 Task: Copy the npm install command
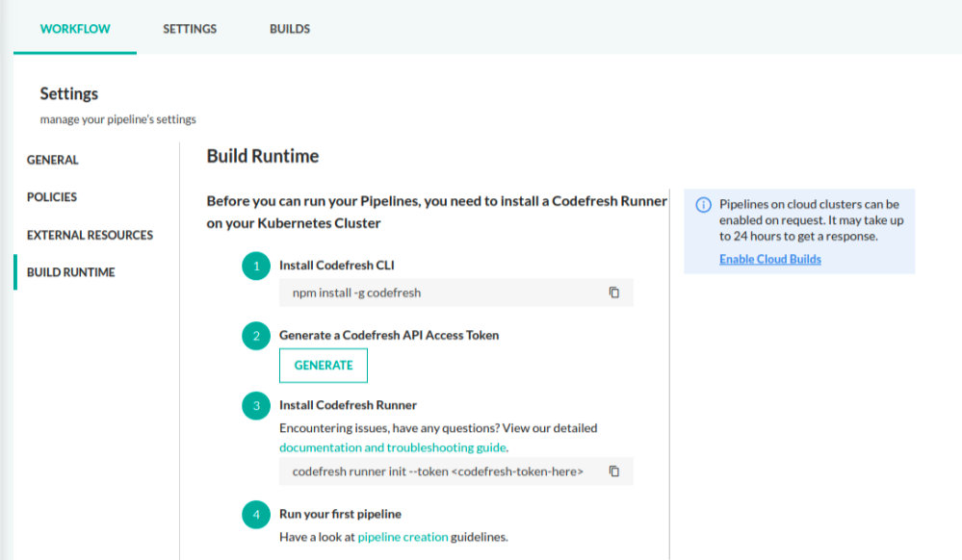[614, 293]
